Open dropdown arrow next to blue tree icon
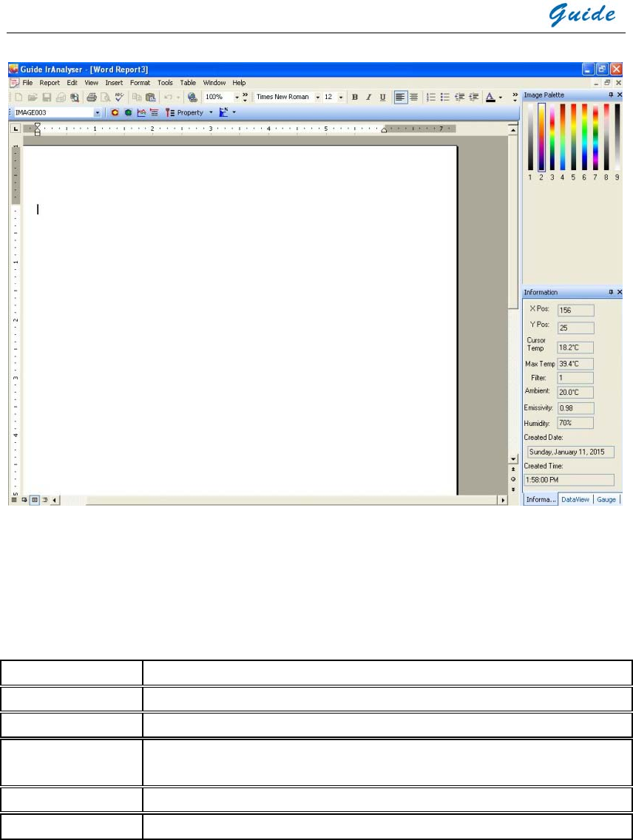This screenshot has width=633, height=840. [x=234, y=112]
